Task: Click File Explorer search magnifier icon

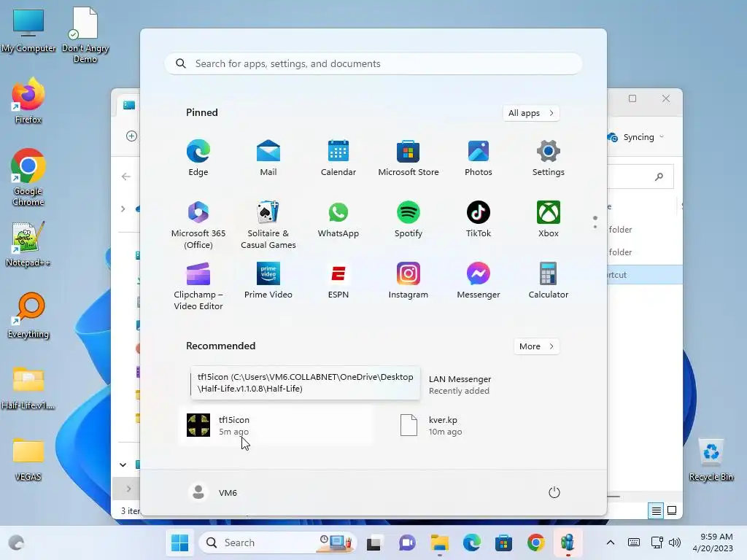Action: point(659,176)
